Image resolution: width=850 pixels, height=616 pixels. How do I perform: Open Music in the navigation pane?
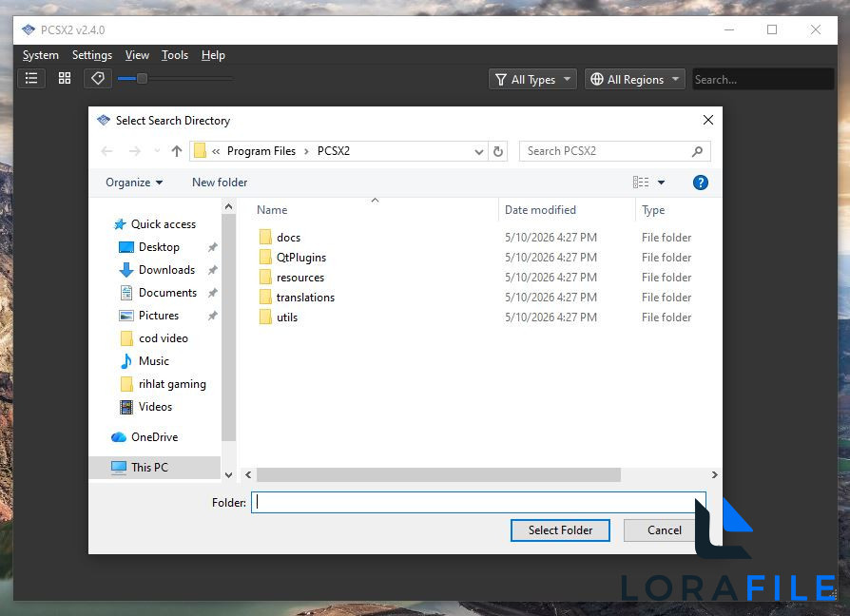point(153,361)
